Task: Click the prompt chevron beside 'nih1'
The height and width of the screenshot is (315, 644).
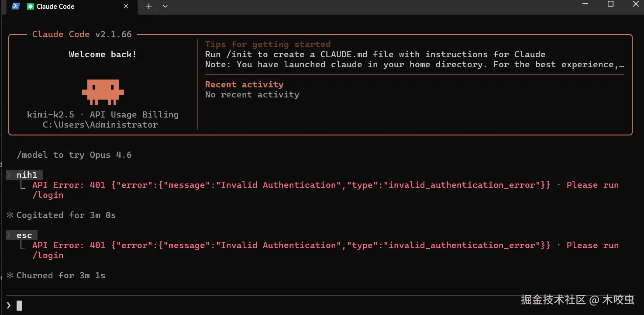Action: 9,175
